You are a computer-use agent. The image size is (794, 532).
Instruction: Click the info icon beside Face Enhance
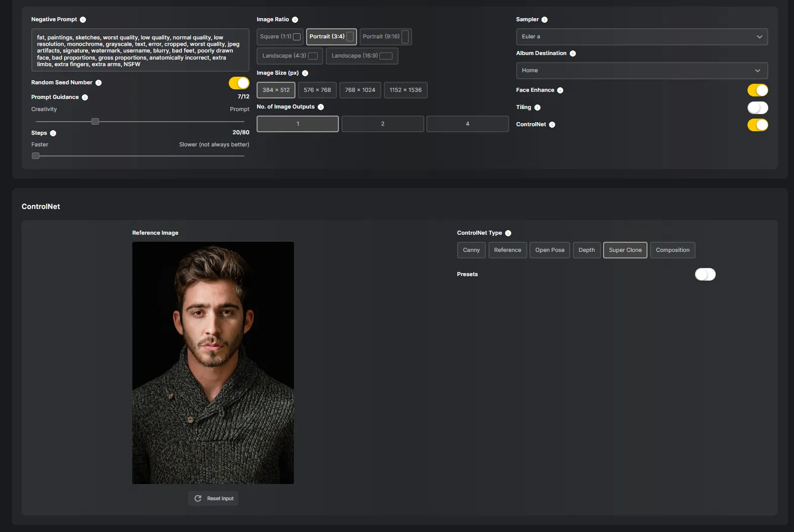560,90
